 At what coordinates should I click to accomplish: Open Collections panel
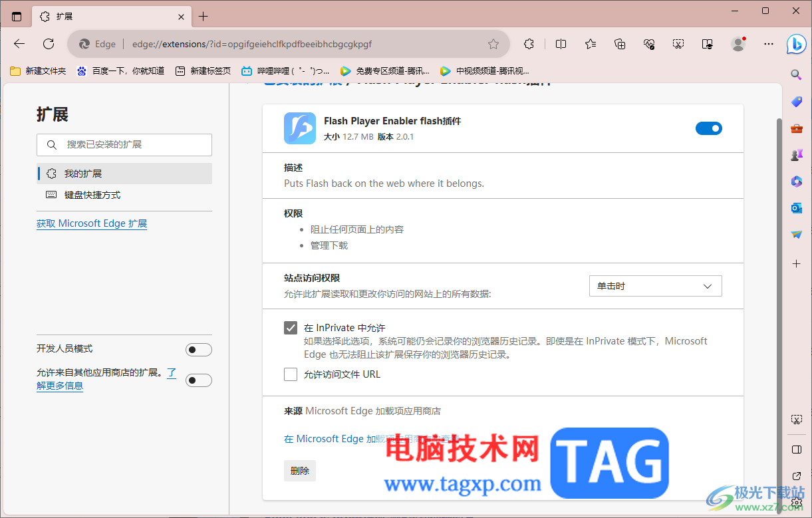coord(620,44)
